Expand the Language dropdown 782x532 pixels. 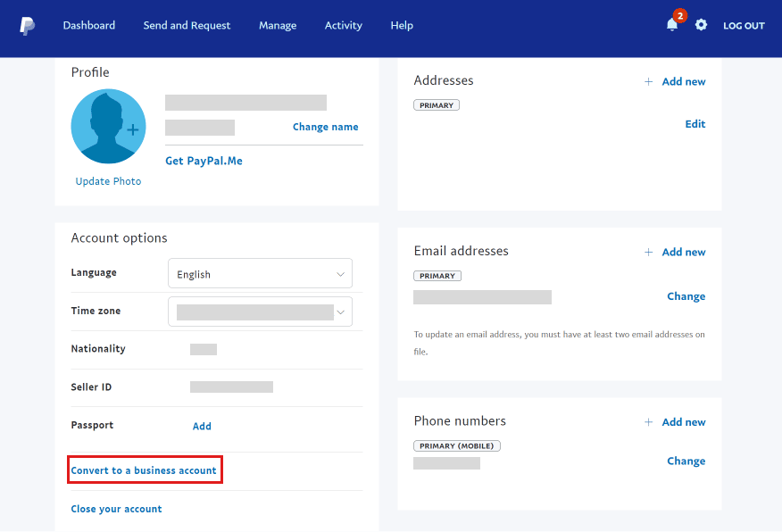coord(260,273)
